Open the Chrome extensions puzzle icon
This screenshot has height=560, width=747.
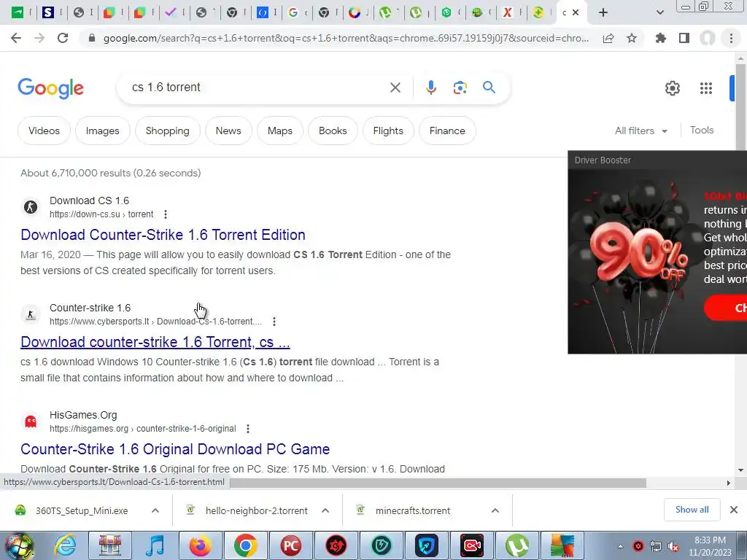pyautogui.click(x=661, y=38)
